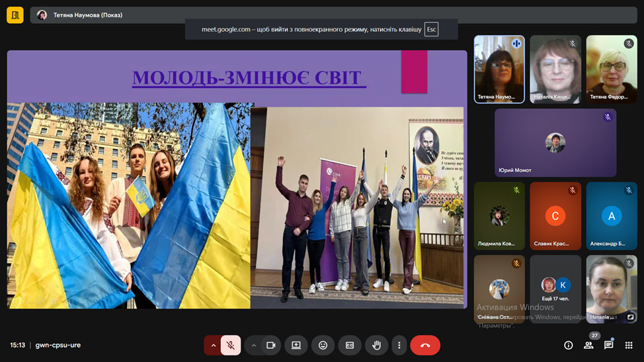Open the meeting details info icon
The height and width of the screenshot is (362, 644).
[568, 345]
